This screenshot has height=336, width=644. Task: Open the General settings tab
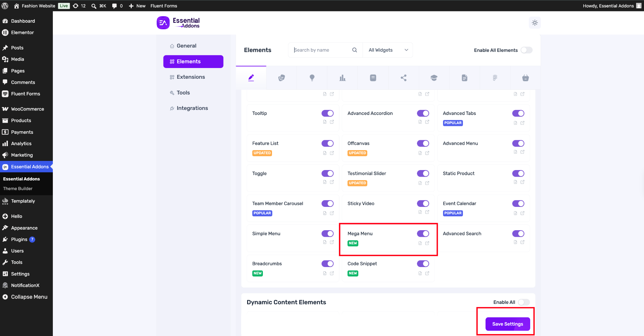[193, 46]
